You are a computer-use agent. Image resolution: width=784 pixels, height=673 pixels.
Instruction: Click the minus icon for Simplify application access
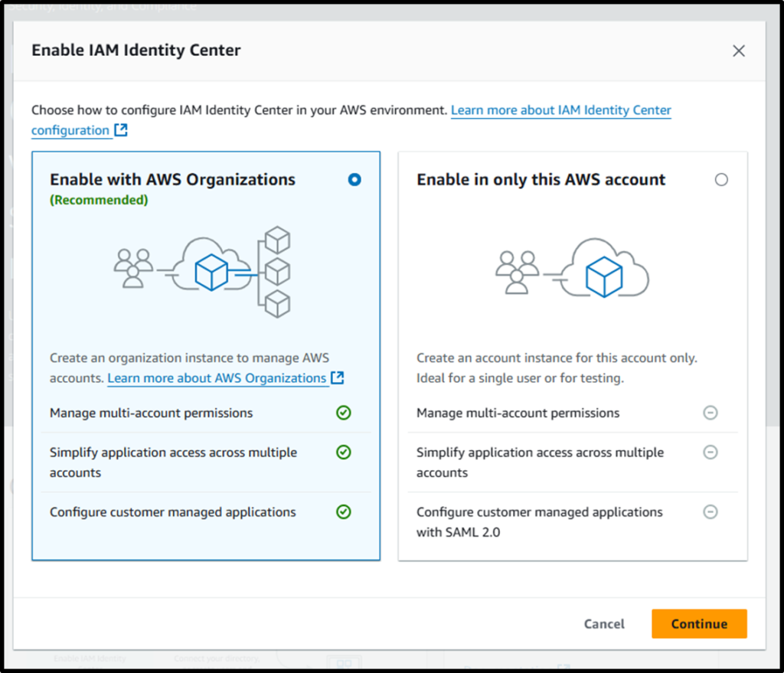point(710,452)
